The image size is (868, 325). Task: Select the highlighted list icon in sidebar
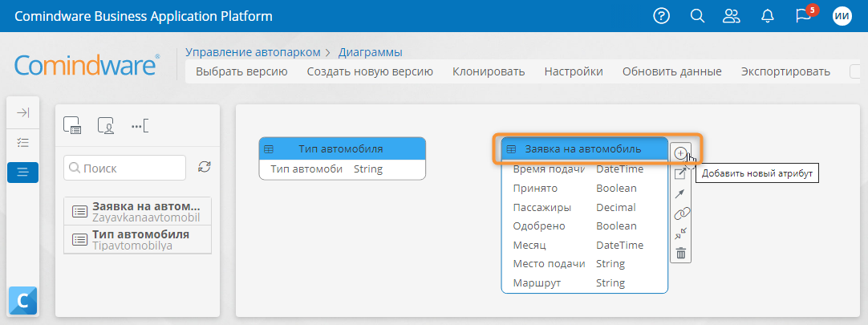coord(22,173)
